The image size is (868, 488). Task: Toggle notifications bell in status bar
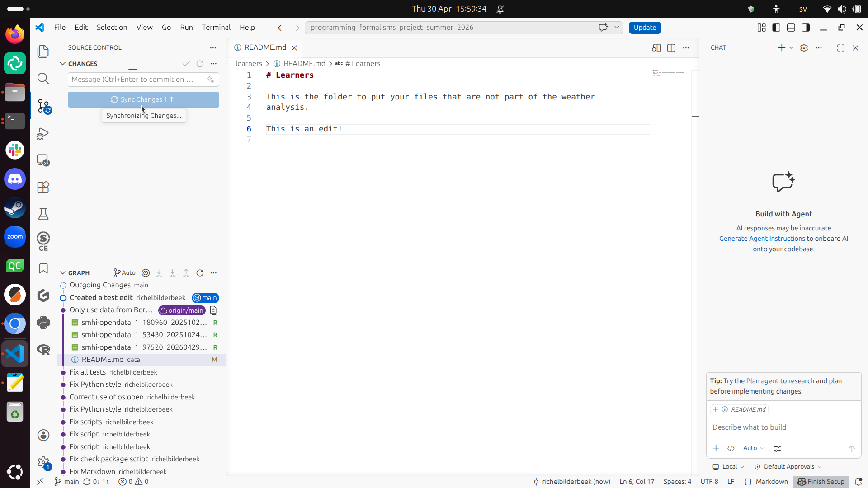[859, 482]
